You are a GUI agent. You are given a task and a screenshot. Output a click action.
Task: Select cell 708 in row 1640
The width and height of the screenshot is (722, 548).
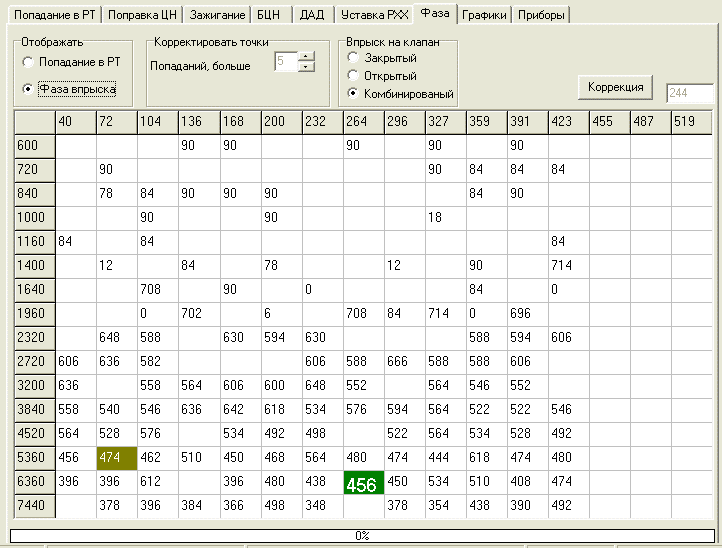(157, 290)
